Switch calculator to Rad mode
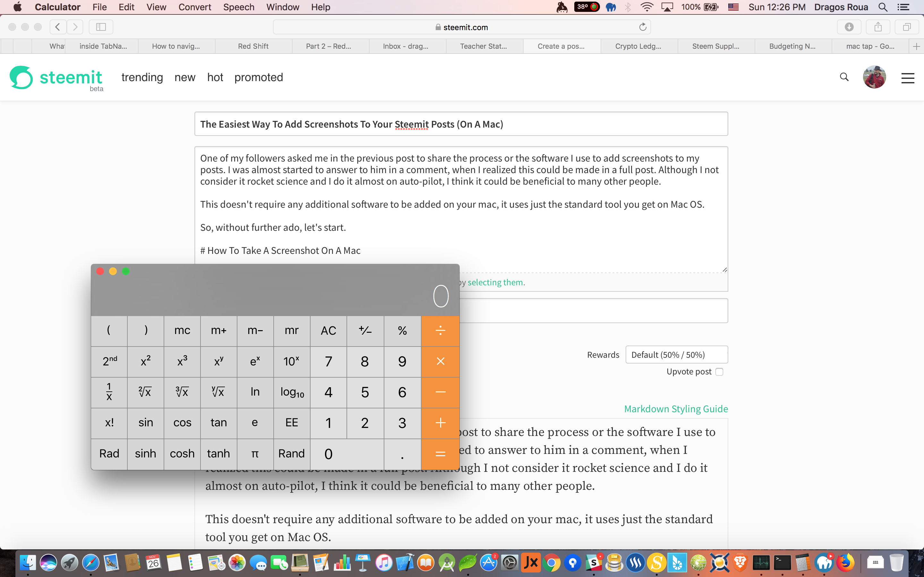 click(x=109, y=453)
